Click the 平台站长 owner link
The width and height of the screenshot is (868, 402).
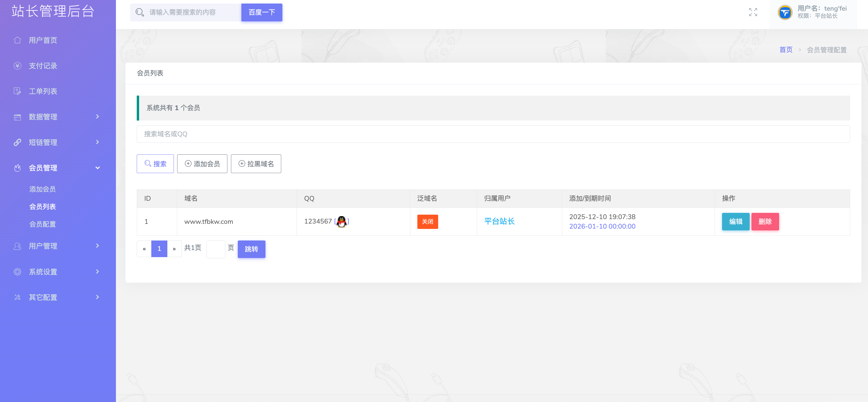[499, 221]
